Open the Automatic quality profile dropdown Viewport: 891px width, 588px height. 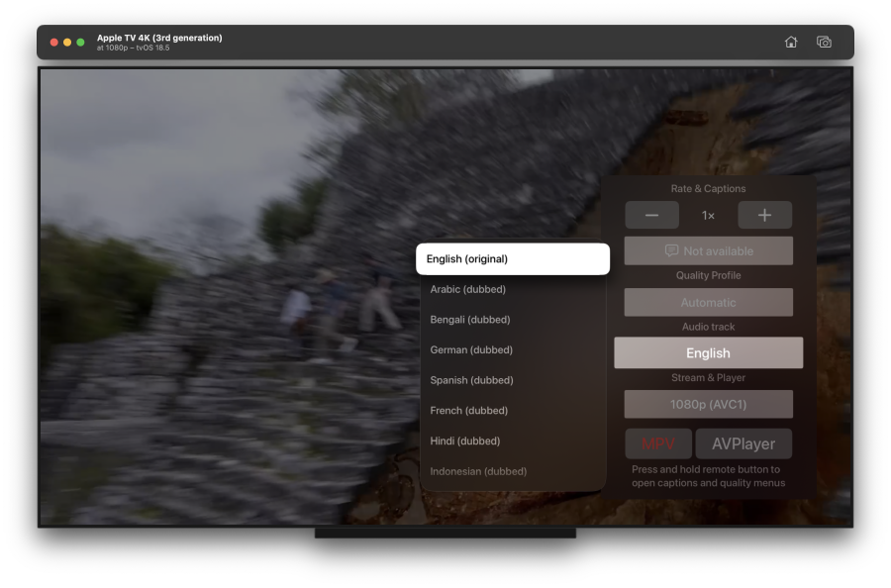click(x=708, y=302)
